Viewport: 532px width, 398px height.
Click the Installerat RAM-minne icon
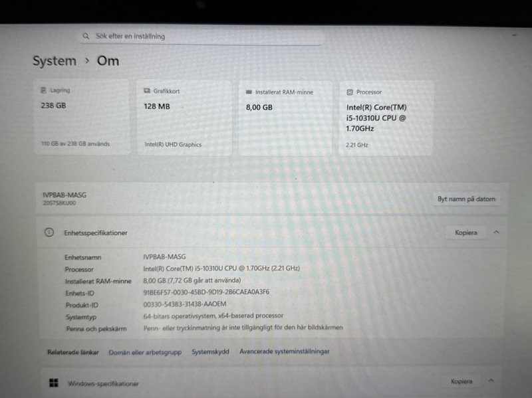(x=249, y=92)
